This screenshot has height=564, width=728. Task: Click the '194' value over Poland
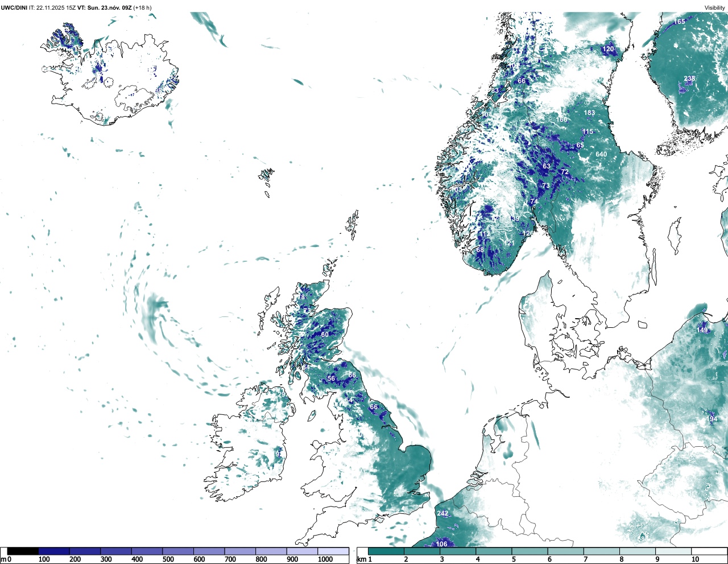click(712, 419)
